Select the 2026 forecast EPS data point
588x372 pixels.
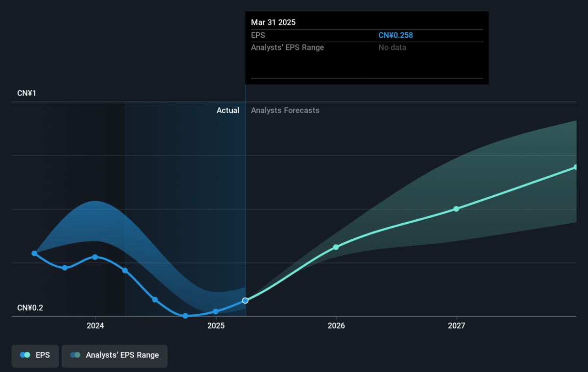(336, 247)
